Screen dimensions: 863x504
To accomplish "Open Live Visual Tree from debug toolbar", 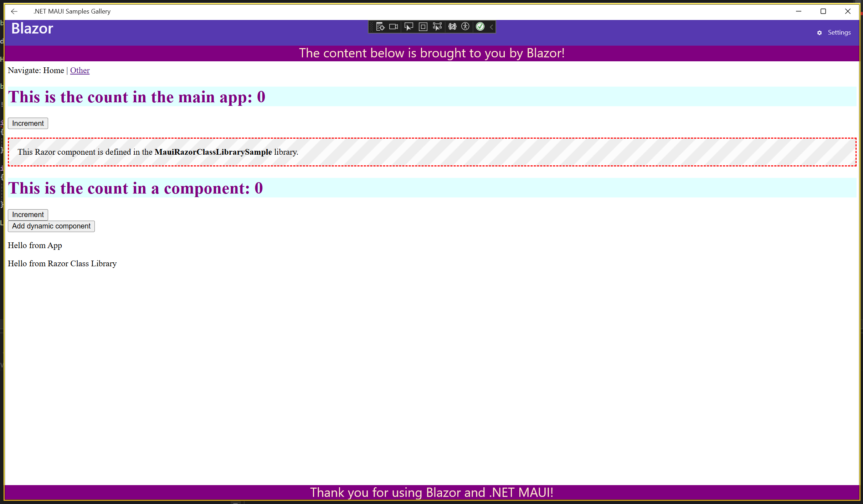I will point(380,27).
